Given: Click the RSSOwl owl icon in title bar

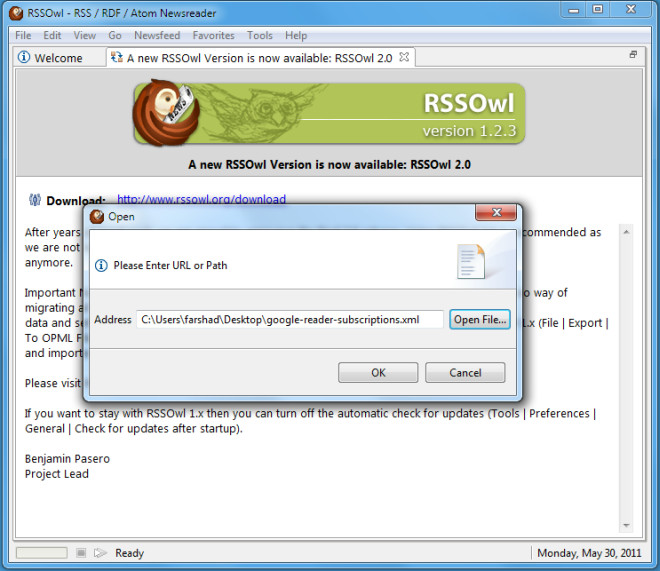Looking at the screenshot, I should pos(16,13).
